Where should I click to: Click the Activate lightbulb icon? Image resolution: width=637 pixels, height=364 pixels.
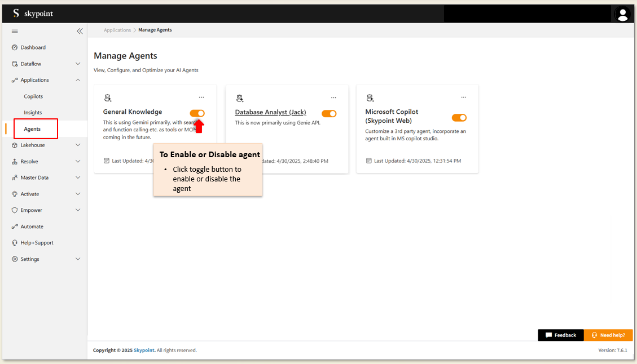click(x=15, y=194)
